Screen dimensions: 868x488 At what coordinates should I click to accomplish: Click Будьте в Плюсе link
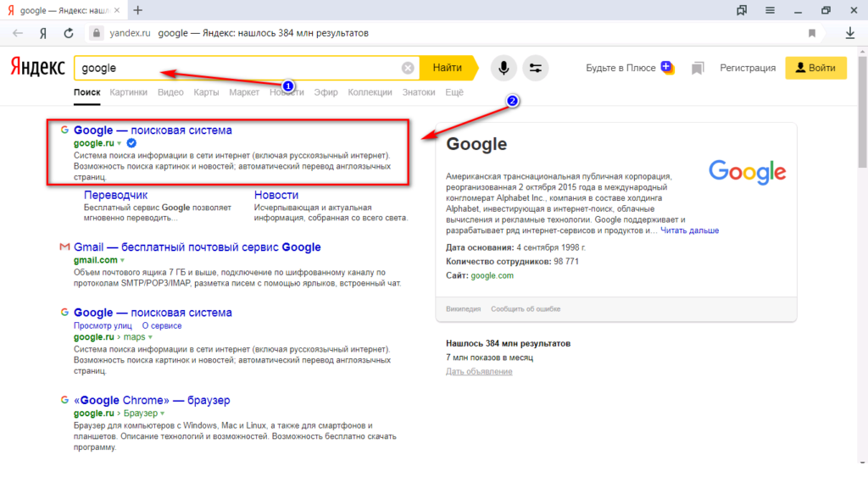coord(620,68)
